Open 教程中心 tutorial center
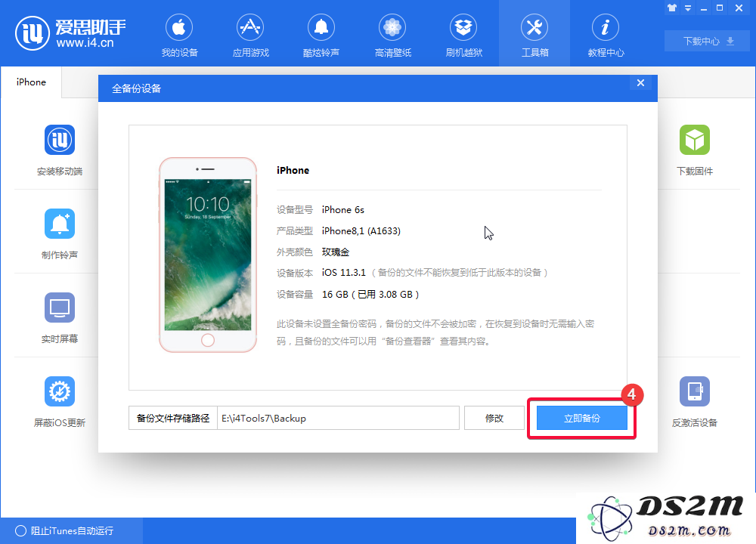Screen dimensions: 756x544 click(x=606, y=36)
